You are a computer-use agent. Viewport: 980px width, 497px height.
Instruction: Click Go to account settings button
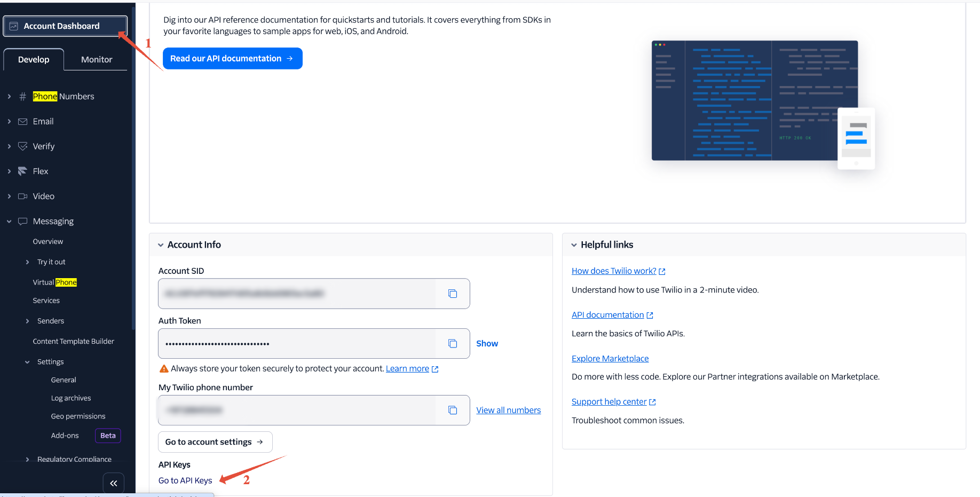click(x=215, y=442)
